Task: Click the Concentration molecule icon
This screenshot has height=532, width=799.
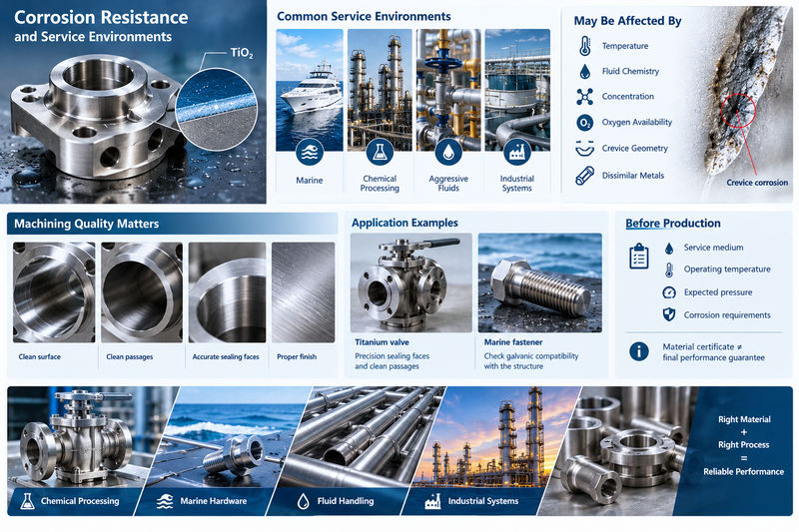Action: coord(585,96)
